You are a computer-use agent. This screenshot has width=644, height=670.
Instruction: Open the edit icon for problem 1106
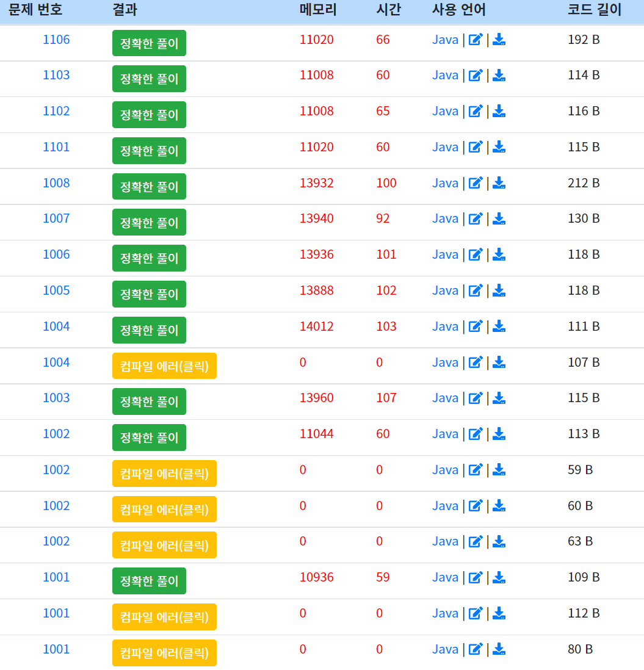(476, 40)
